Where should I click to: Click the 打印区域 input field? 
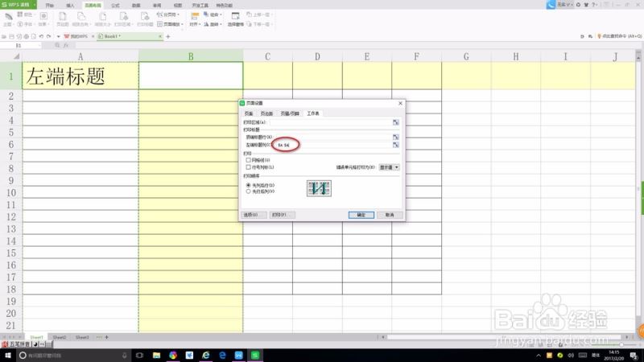tap(330, 122)
